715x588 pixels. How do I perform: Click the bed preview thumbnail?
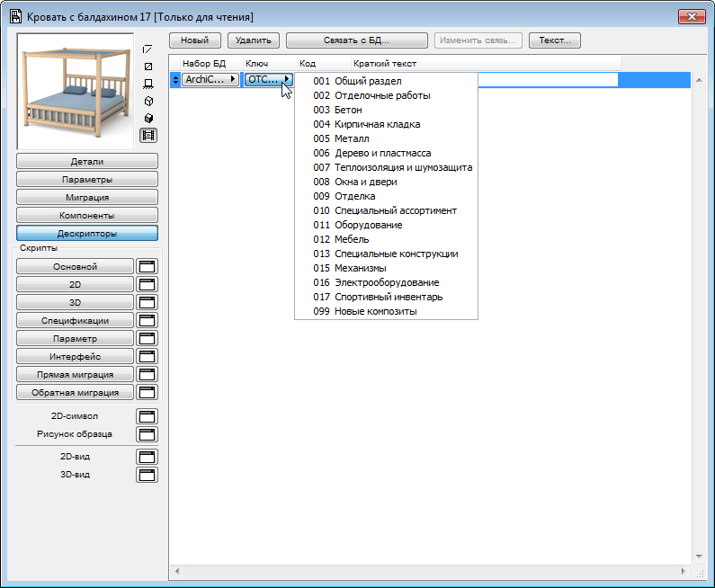point(76,91)
